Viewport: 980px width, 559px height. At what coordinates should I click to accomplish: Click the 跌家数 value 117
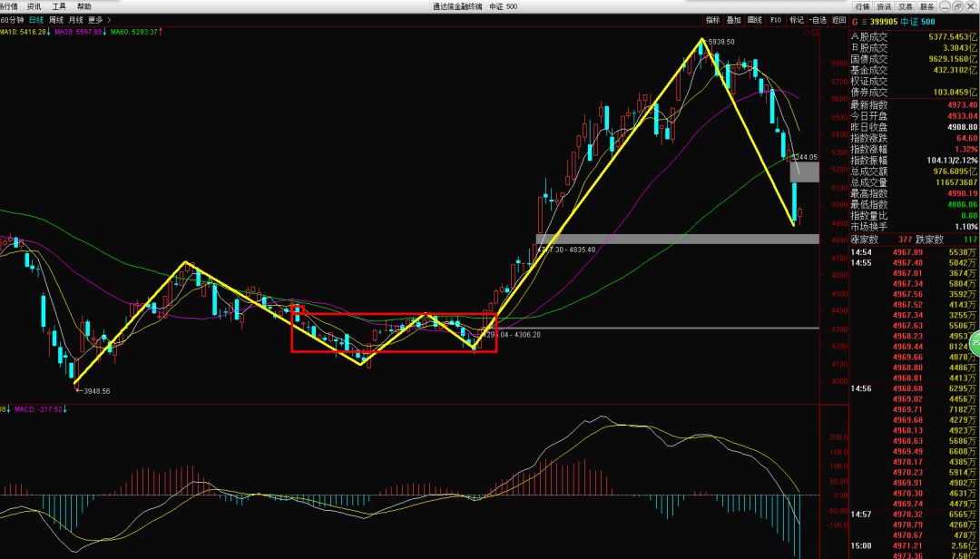971,240
